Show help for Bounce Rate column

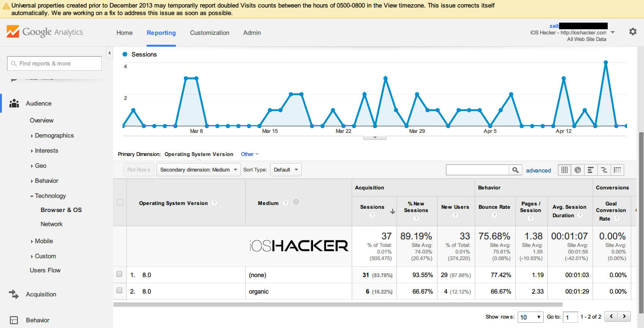coord(494,215)
